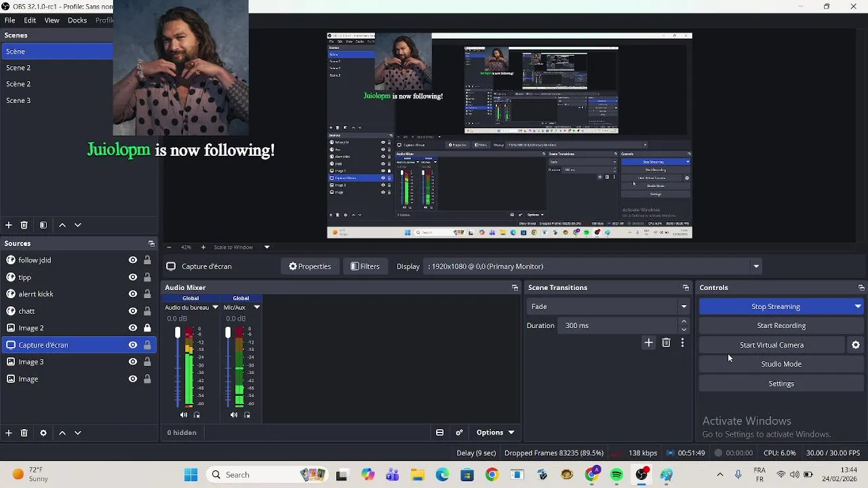Screen dimensions: 868x488
Task: Click the Stop Streaming button
Action: click(x=776, y=306)
